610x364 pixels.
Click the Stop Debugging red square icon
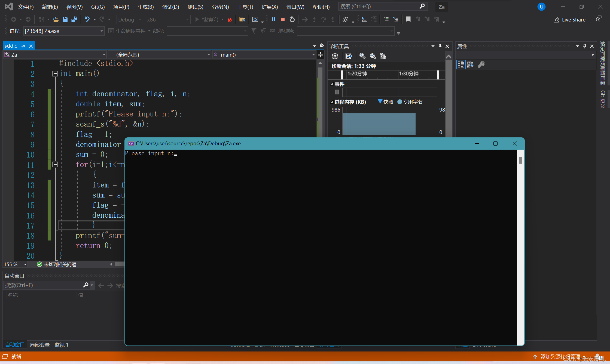(x=283, y=19)
